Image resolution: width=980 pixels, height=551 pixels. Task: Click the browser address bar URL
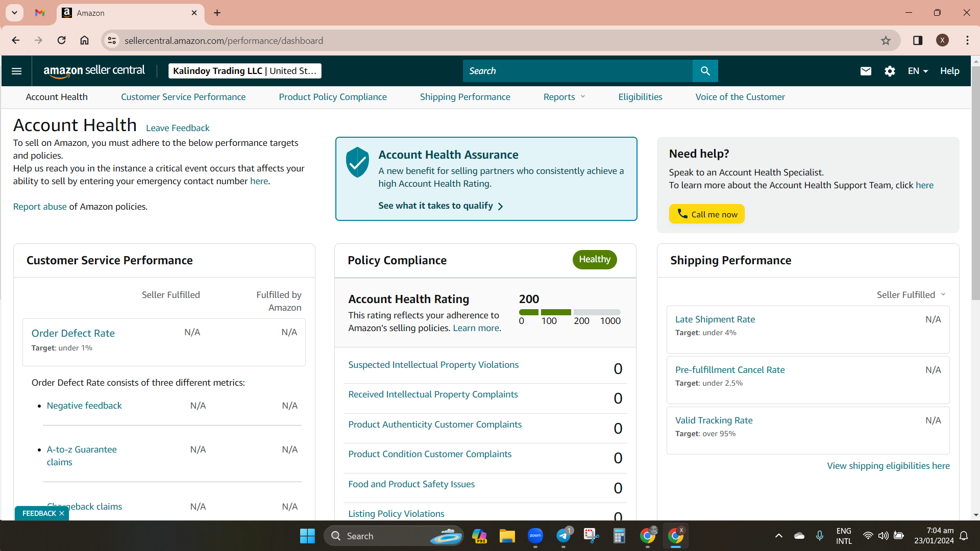pyautogui.click(x=224, y=40)
